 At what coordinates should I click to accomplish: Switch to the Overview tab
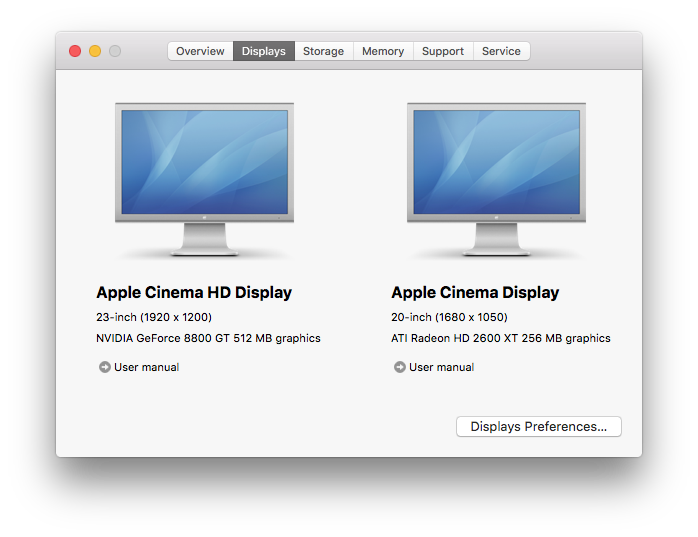point(200,51)
